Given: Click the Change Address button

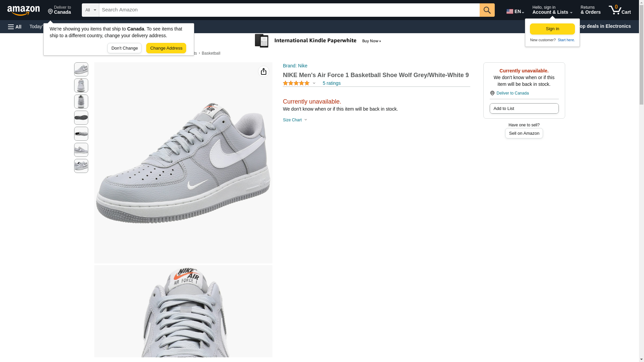Looking at the screenshot, I should pos(166,48).
